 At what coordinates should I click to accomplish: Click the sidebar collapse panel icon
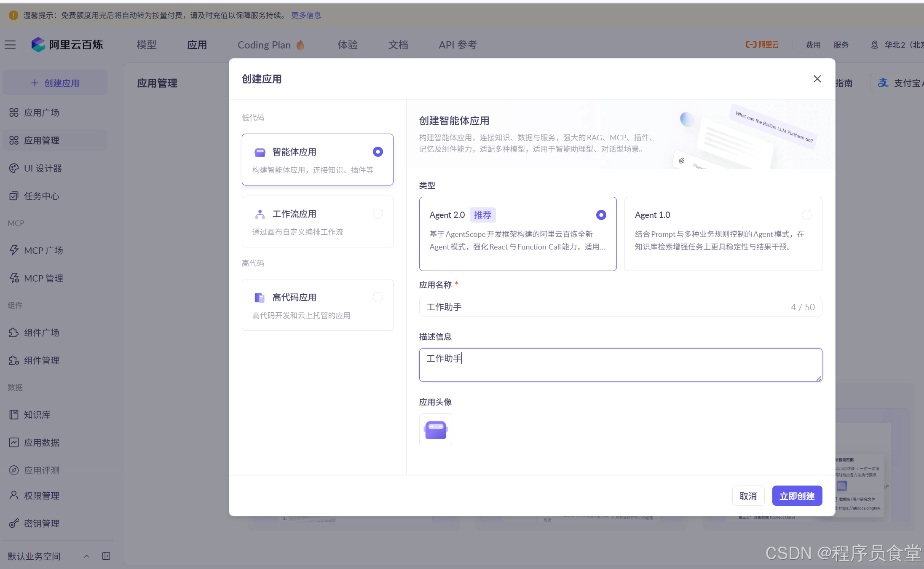(x=106, y=556)
